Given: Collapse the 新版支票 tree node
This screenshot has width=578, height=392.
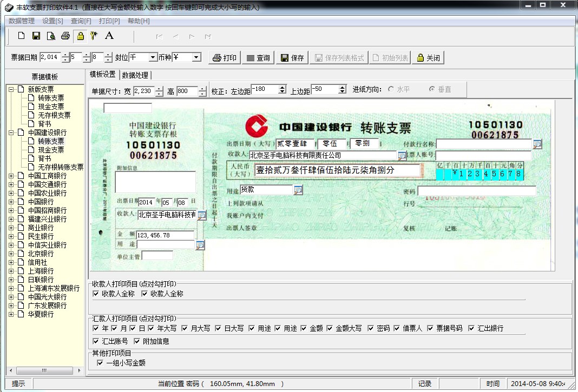Looking at the screenshot, I should (11, 89).
